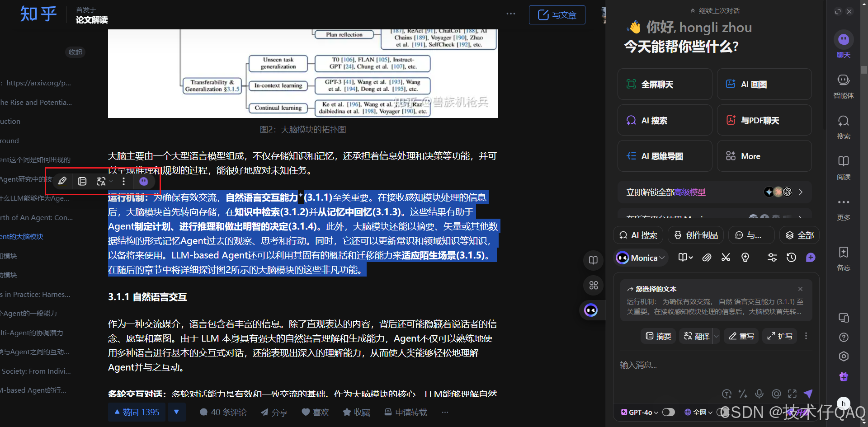The height and width of the screenshot is (427, 868).
Task: Open 搜索 in the Monica right sidebar
Action: click(x=844, y=127)
